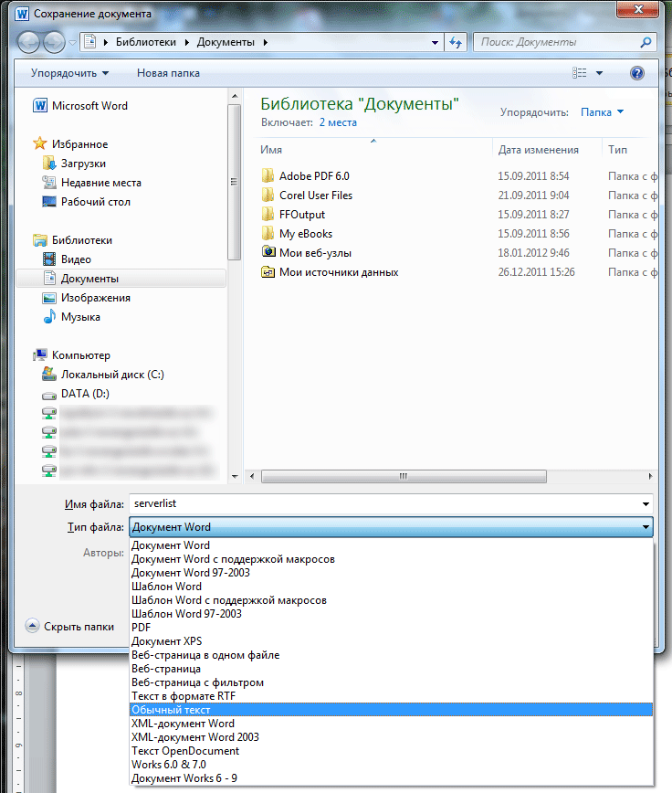Click the Изображения library icon
Screen dimensions: 672x793
tap(49, 298)
